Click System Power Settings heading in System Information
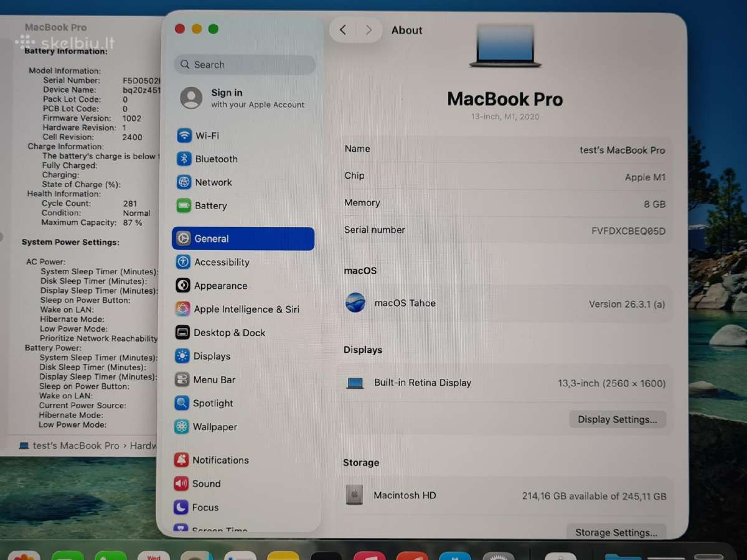The height and width of the screenshot is (560, 747). tap(70, 242)
